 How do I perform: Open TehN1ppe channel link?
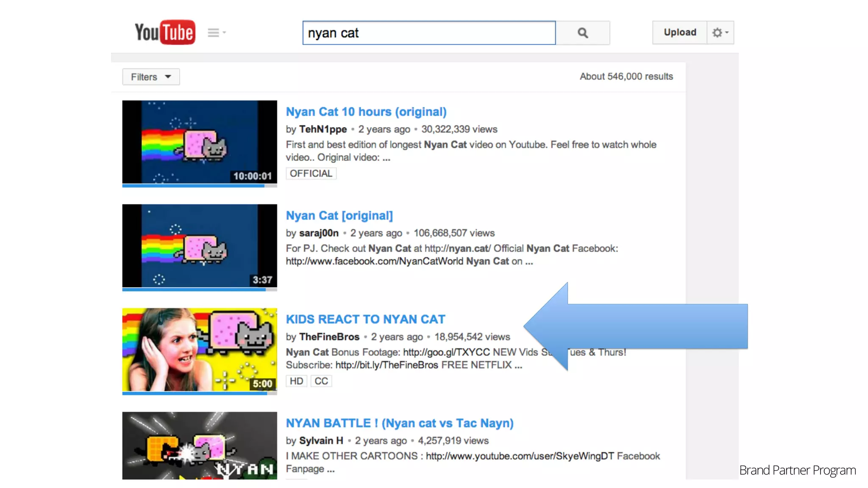(x=323, y=129)
